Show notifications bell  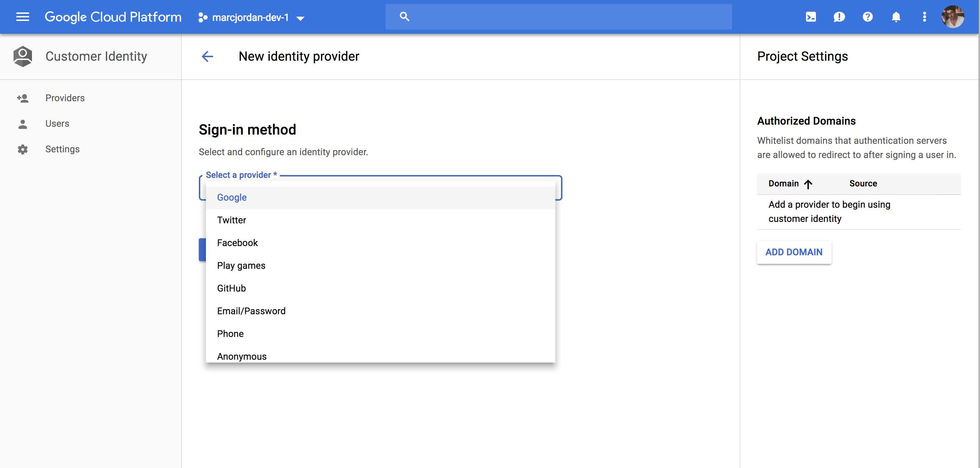pyautogui.click(x=896, y=17)
